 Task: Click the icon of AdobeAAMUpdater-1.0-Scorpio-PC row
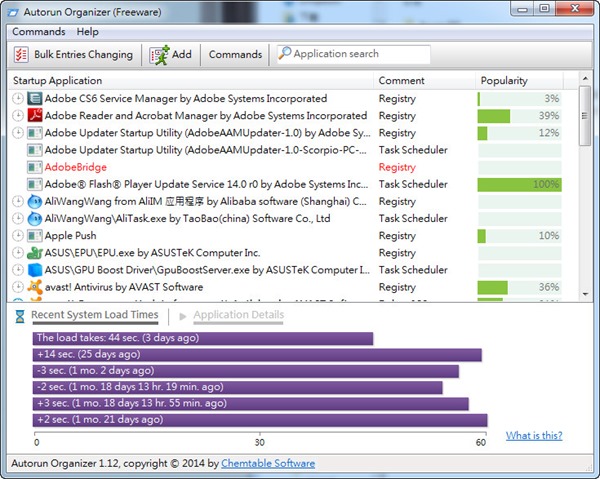tap(34, 150)
